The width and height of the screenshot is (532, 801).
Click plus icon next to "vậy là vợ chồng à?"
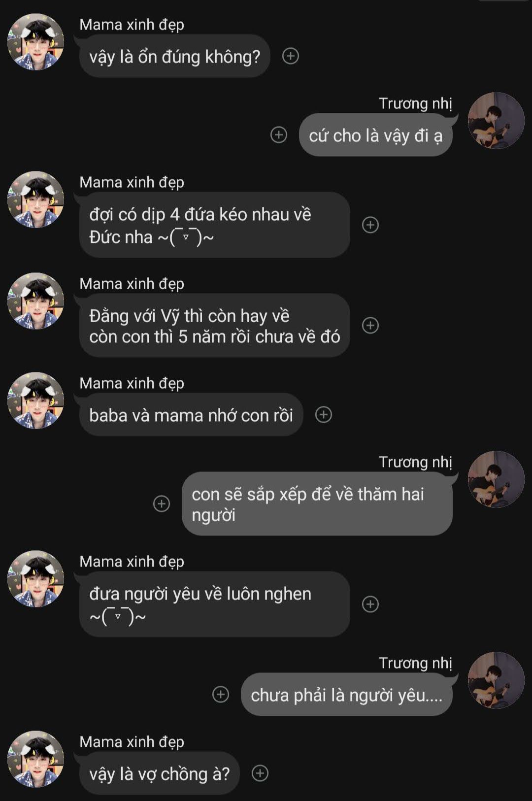(x=260, y=773)
